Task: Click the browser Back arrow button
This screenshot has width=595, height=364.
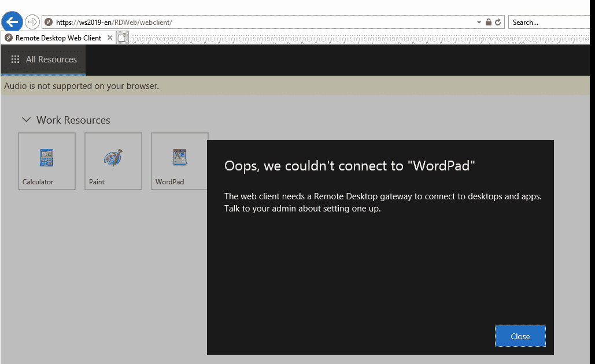Action: tap(12, 22)
